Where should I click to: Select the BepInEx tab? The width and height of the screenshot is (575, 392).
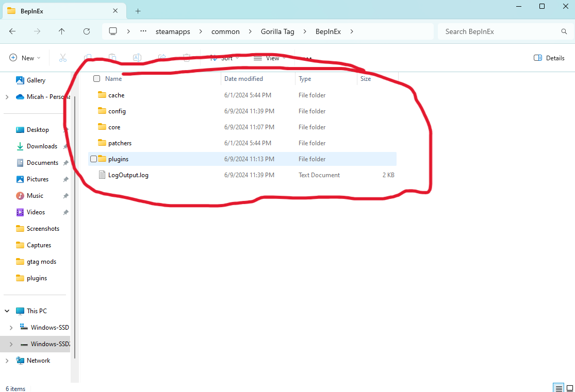(64, 11)
